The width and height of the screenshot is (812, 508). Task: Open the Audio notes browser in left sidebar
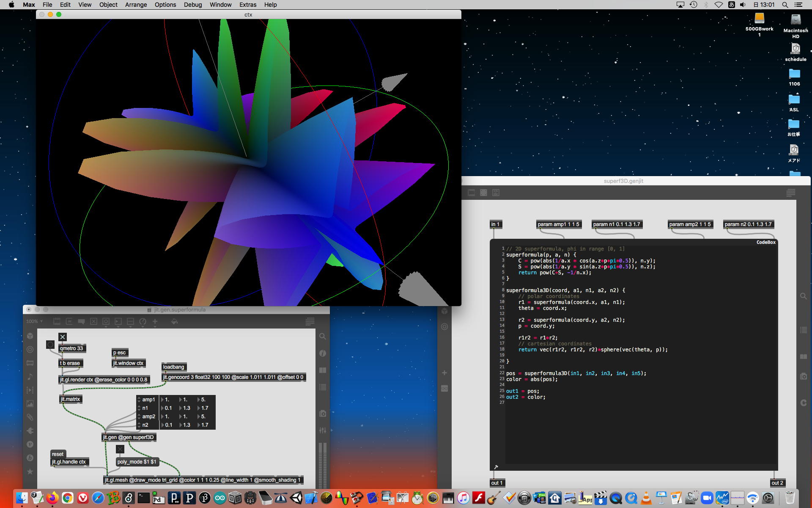coord(30,377)
